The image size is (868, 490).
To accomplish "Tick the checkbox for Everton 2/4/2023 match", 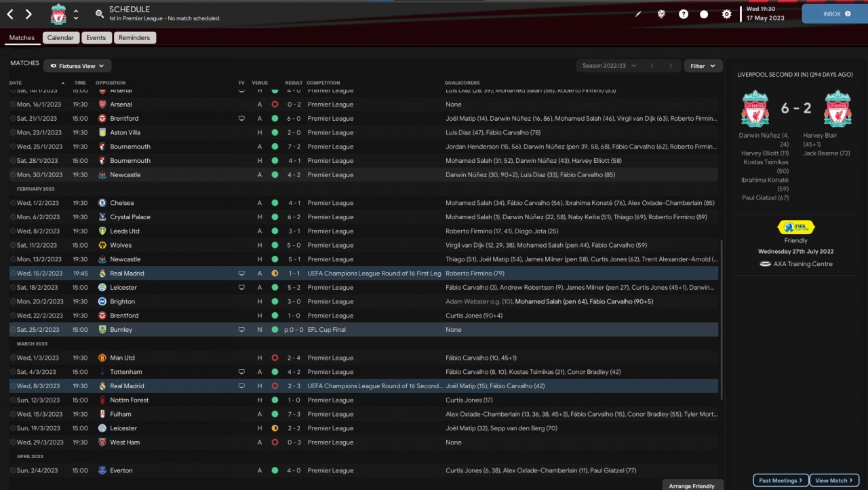I will pyautogui.click(x=13, y=470).
